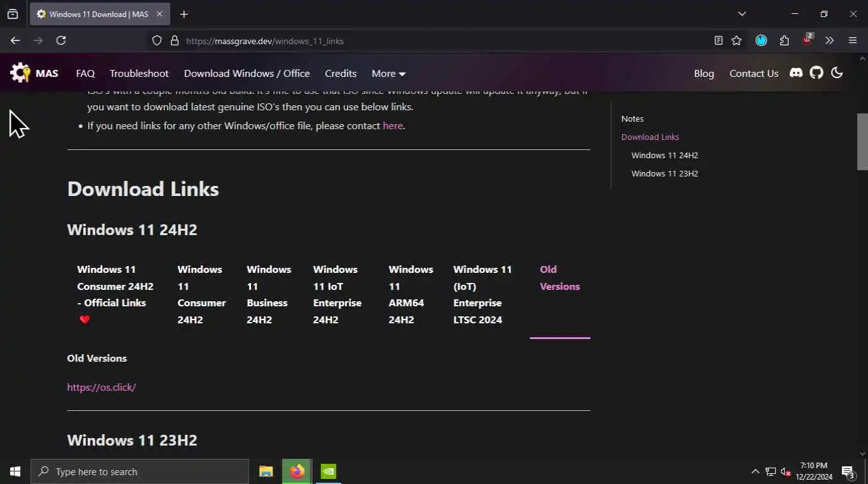The width and height of the screenshot is (868, 484).
Task: Open a new tab with plus button
Action: click(184, 14)
